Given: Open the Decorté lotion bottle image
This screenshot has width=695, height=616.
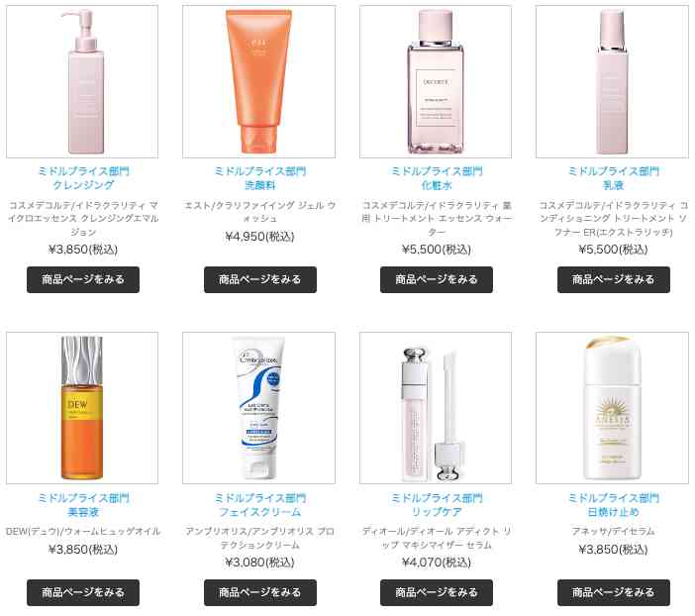Looking at the screenshot, I should [436, 81].
